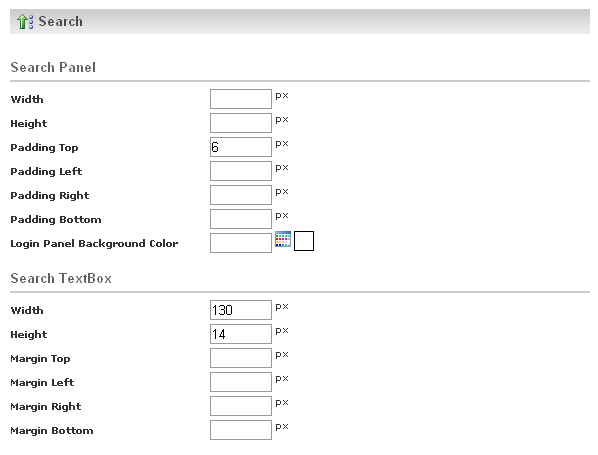
Task: Click the Search Panel section heading
Action: pyautogui.click(x=53, y=68)
